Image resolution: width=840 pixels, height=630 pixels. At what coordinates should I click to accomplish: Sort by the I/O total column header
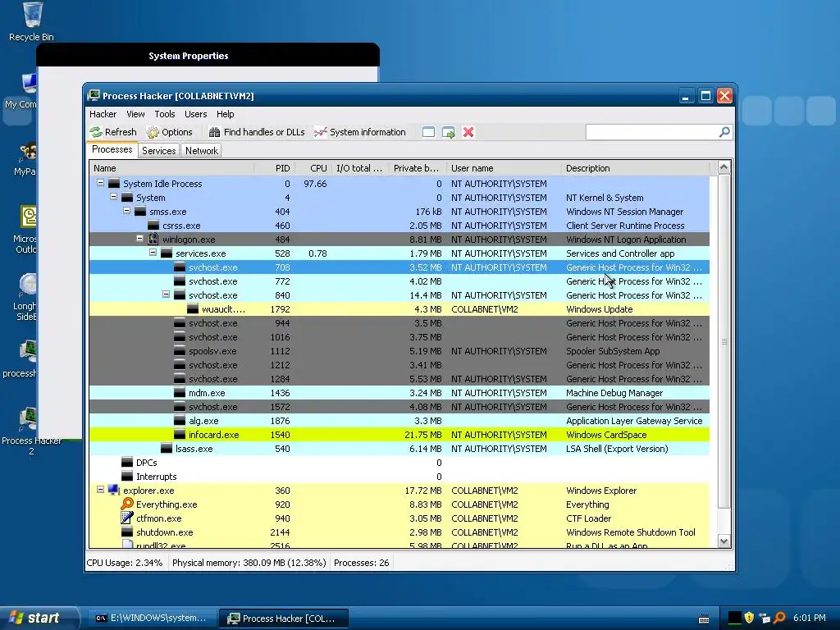(360, 168)
